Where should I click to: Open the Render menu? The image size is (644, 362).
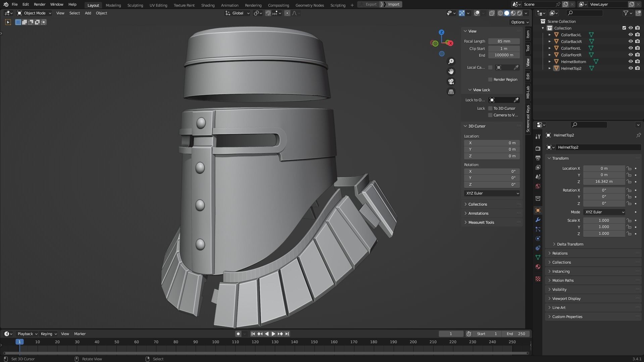coord(40,4)
